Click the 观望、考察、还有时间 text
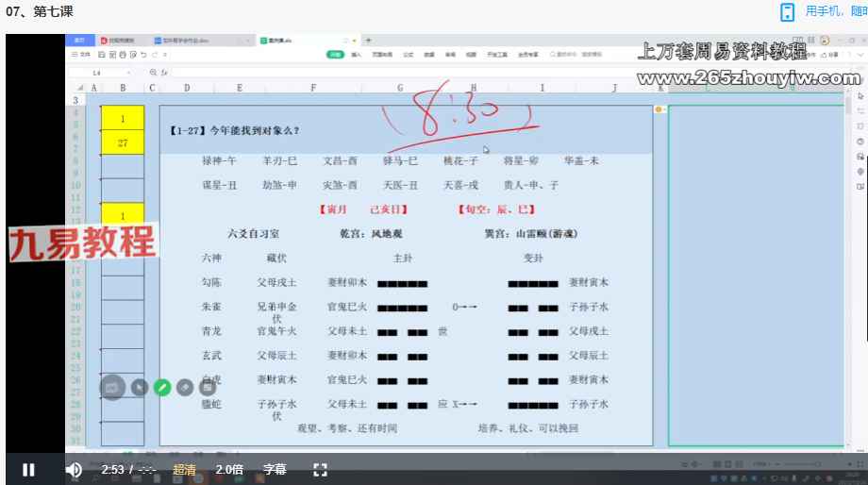The height and width of the screenshot is (485, 868). pos(347,428)
